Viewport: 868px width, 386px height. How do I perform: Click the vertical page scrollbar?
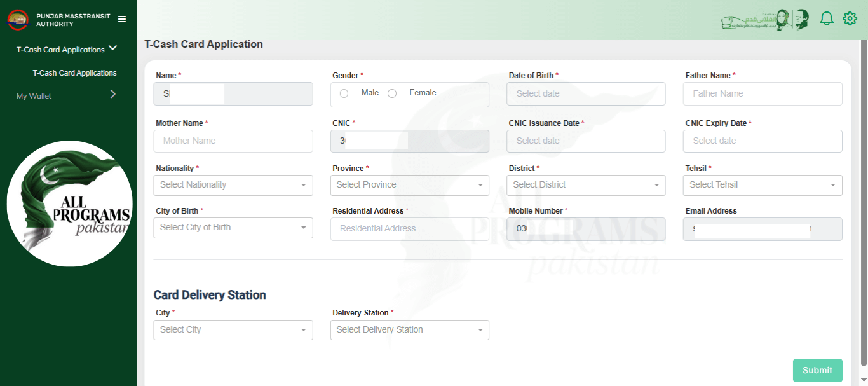click(x=863, y=203)
